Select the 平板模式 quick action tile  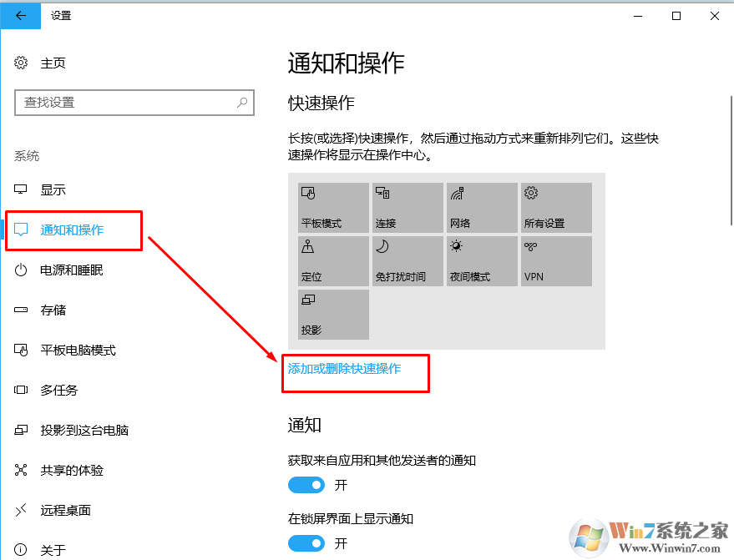click(x=332, y=207)
